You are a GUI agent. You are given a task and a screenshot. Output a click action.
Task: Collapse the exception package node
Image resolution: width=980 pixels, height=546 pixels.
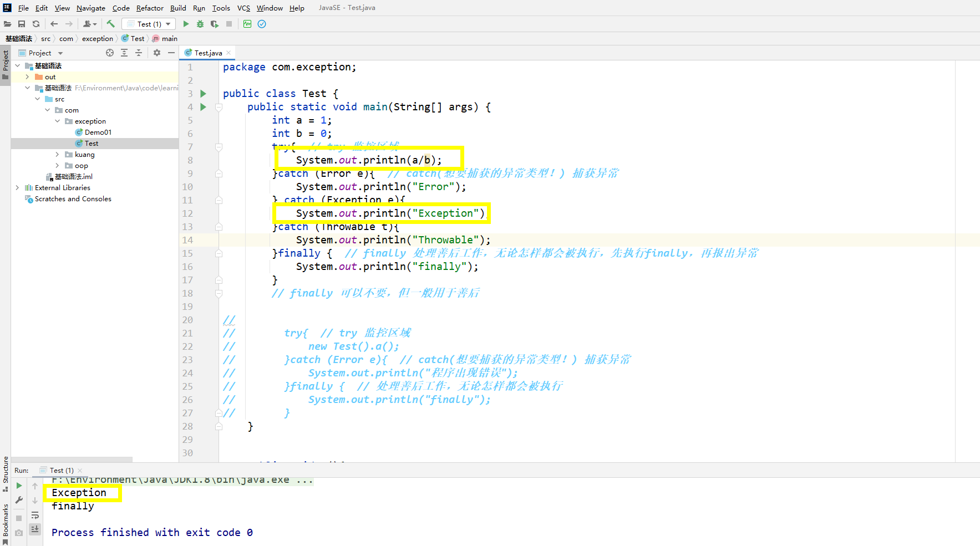[57, 121]
